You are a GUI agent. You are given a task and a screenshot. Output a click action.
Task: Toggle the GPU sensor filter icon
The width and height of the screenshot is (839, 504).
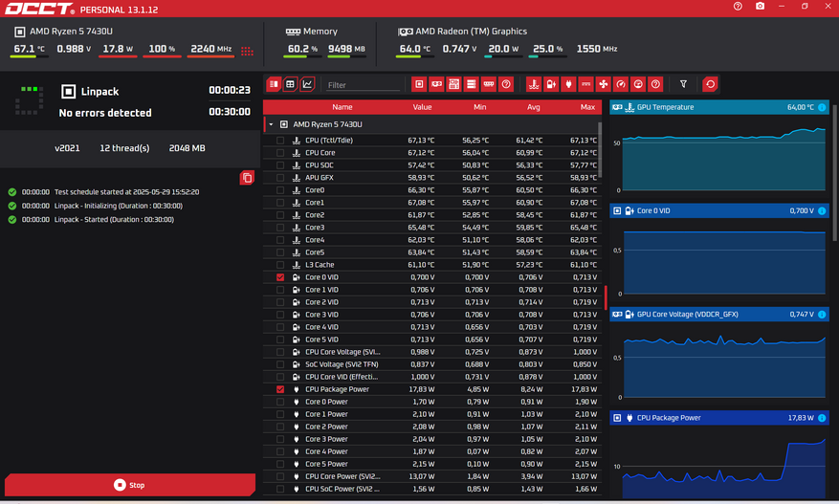(x=436, y=84)
